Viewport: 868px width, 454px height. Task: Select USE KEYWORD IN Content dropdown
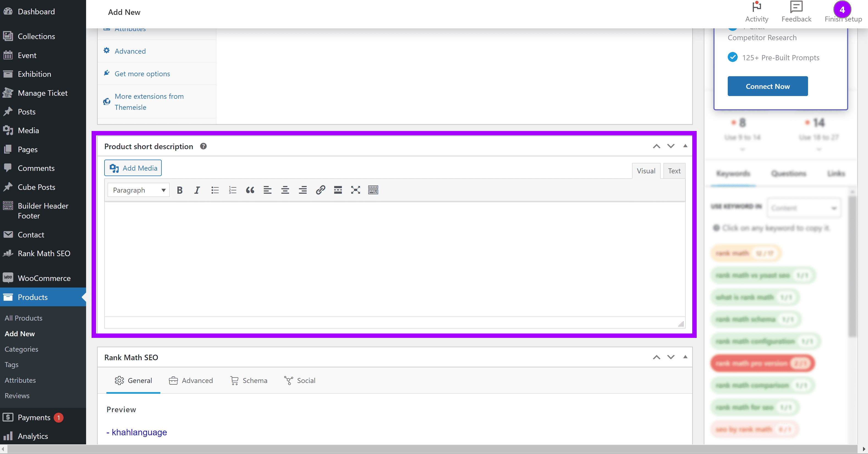pos(803,207)
